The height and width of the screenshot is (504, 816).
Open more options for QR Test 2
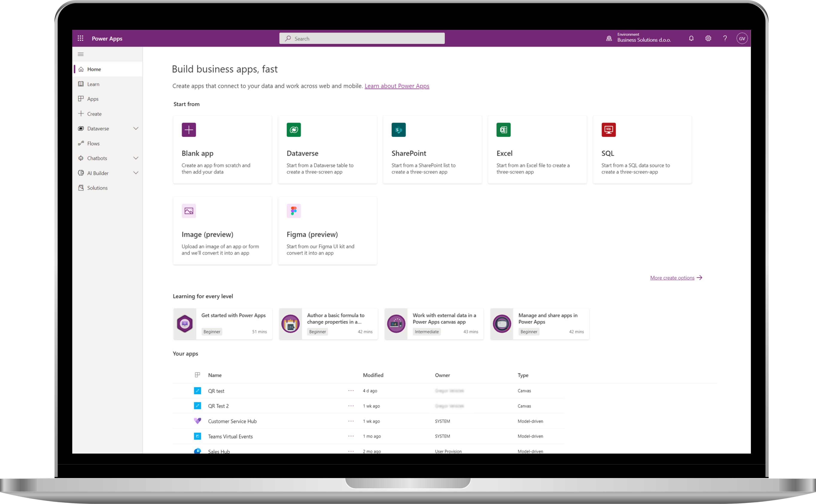coord(351,406)
